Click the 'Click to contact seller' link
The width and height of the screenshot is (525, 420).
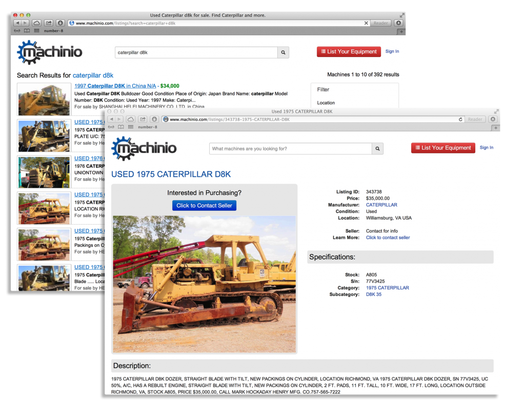click(388, 238)
